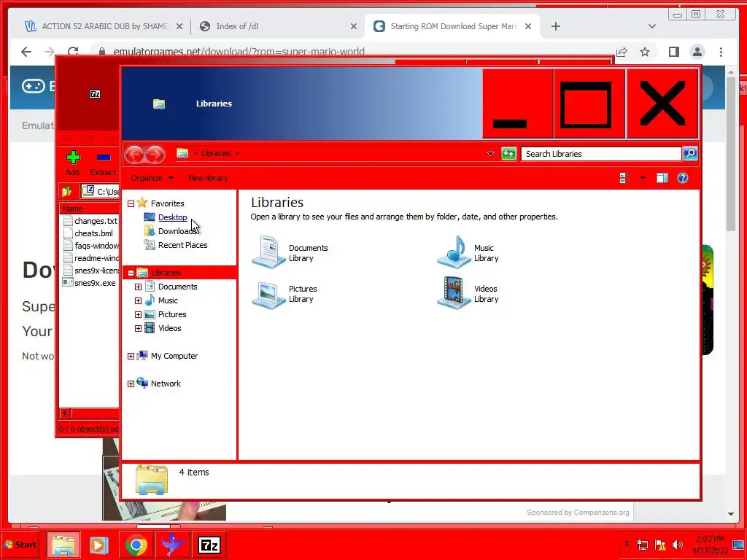Toggle the preview pane icon
Image resolution: width=747 pixels, height=560 pixels.
662,178
